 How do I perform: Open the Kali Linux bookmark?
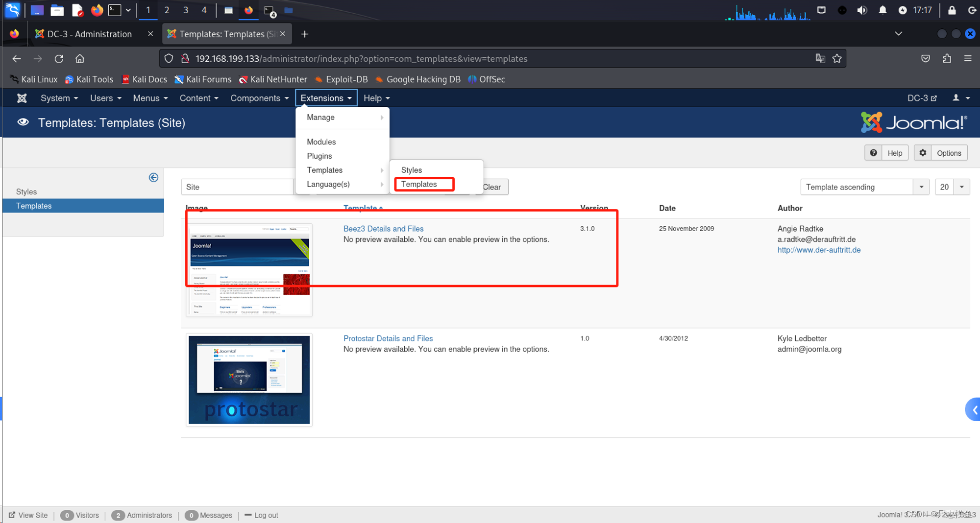pyautogui.click(x=33, y=79)
